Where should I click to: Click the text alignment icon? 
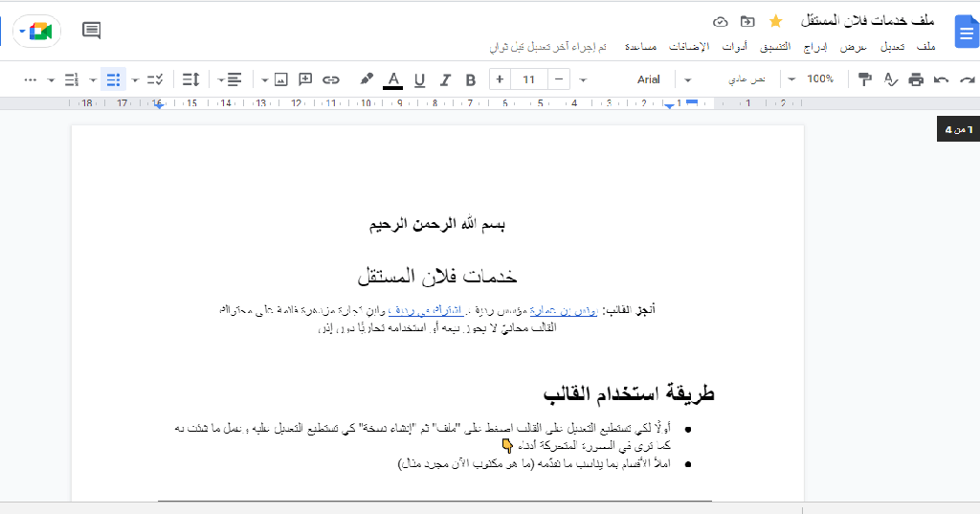234,79
